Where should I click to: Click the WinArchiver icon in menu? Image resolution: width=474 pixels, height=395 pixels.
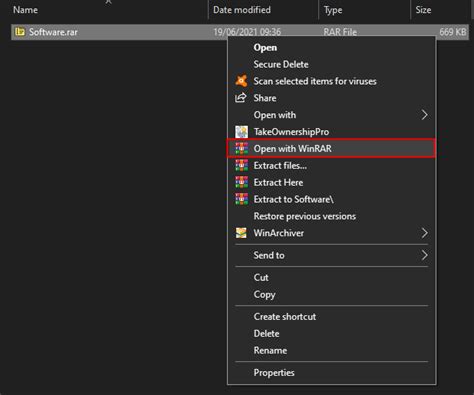[241, 233]
